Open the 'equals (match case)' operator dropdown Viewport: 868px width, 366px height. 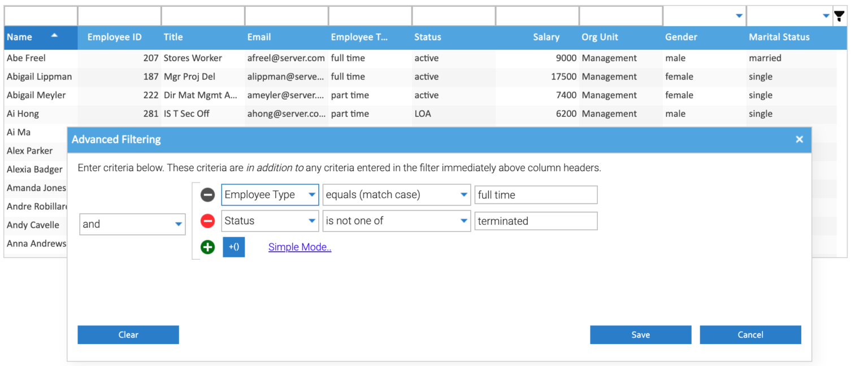point(463,195)
